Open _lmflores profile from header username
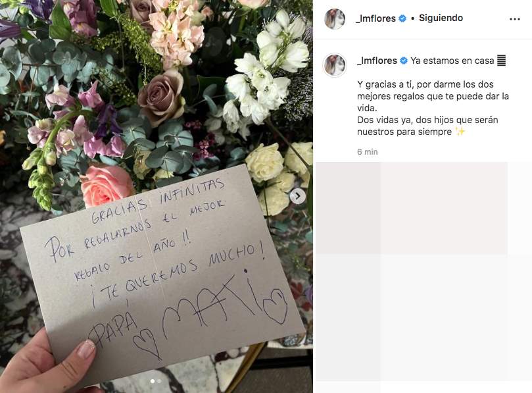The image size is (532, 393). tap(375, 18)
